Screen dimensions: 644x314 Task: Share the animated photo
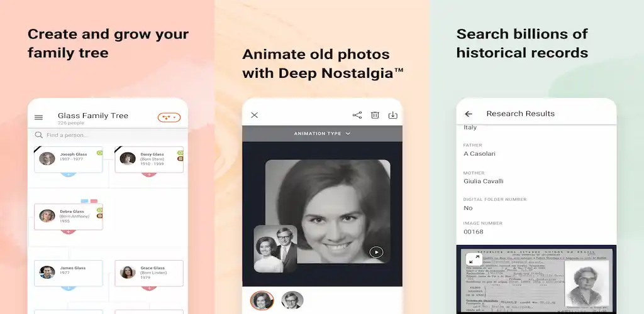[357, 115]
